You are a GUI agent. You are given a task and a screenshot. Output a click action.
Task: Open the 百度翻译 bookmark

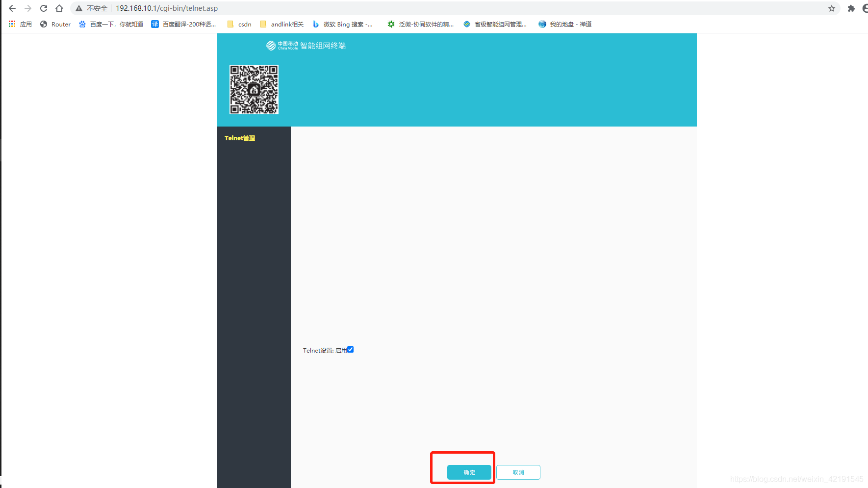pos(183,24)
